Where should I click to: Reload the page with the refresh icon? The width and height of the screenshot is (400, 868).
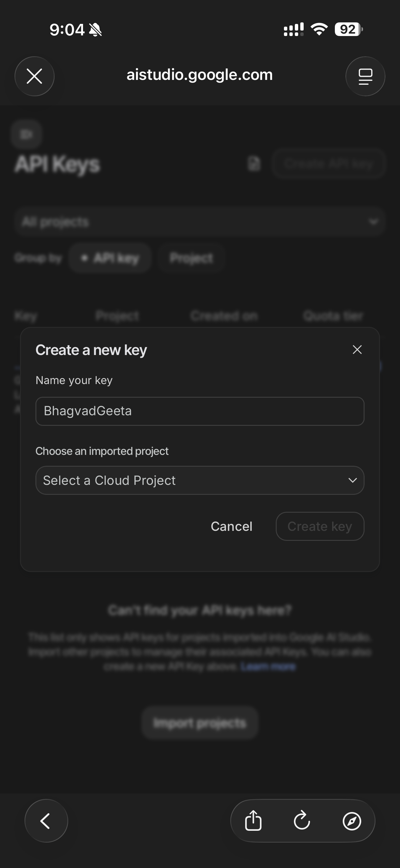pyautogui.click(x=302, y=820)
